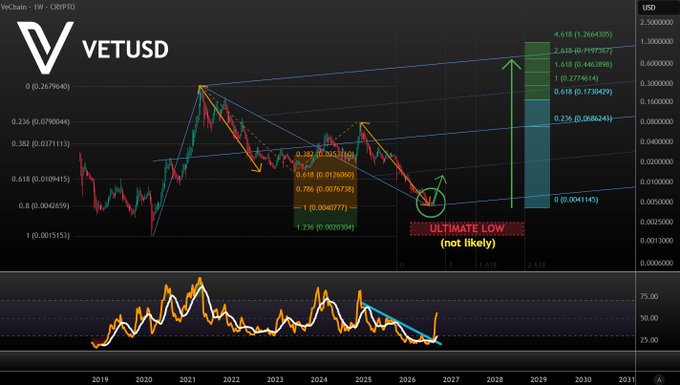
Task: Click Fib label 0 (0.2679640)
Action: [x=47, y=86]
